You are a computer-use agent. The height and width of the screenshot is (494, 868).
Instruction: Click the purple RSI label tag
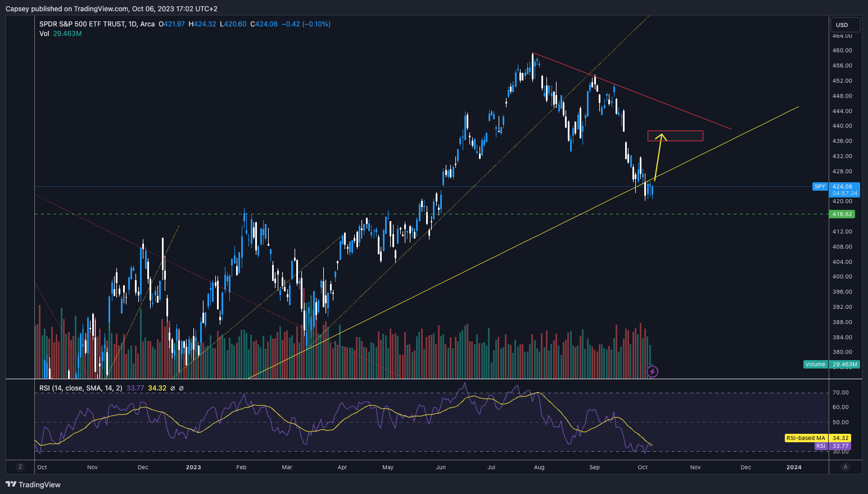pyautogui.click(x=821, y=446)
